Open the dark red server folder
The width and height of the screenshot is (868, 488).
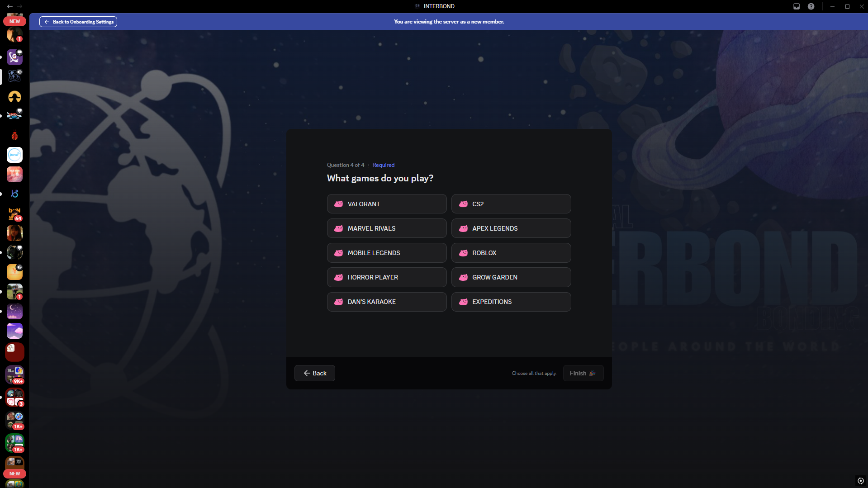coord(14,352)
